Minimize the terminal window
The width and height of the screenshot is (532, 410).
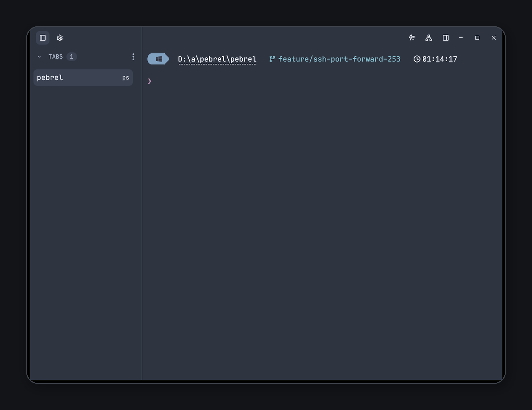click(x=461, y=38)
